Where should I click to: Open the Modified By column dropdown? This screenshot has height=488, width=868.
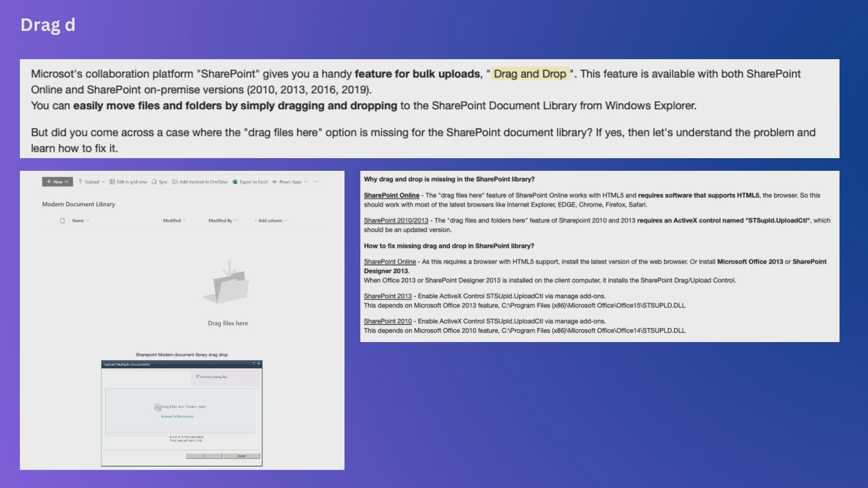click(236, 221)
